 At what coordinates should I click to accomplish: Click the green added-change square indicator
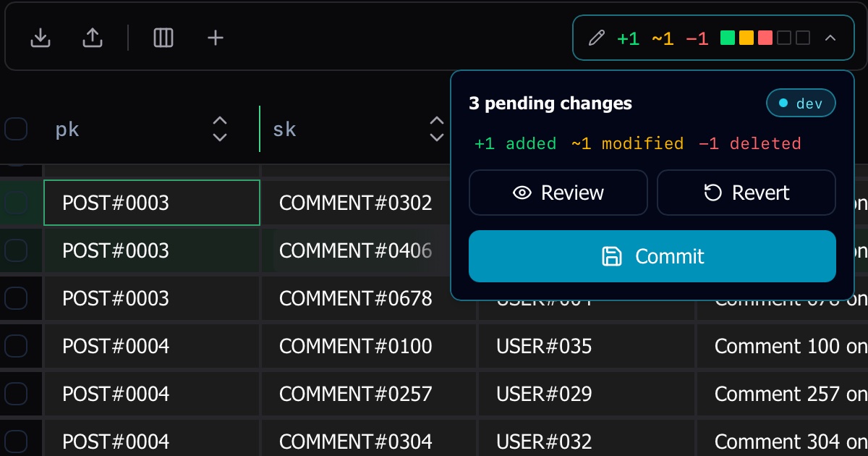728,38
